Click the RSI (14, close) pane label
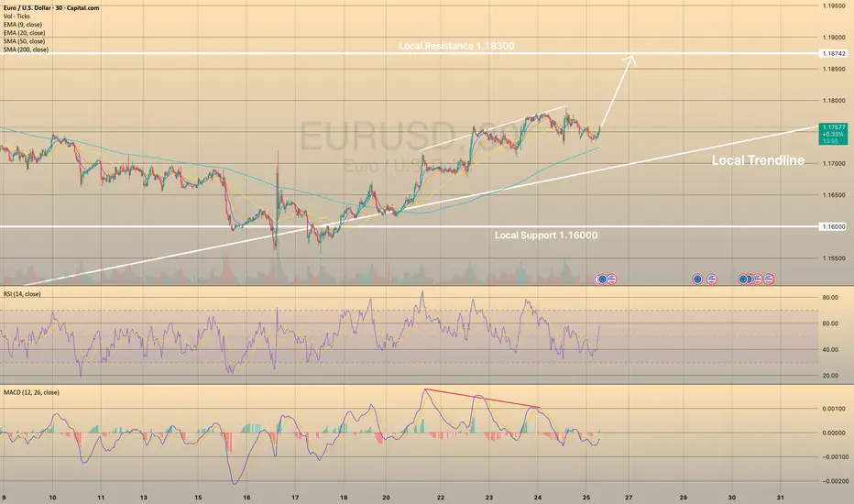The width and height of the screenshot is (854, 504). pyautogui.click(x=22, y=293)
